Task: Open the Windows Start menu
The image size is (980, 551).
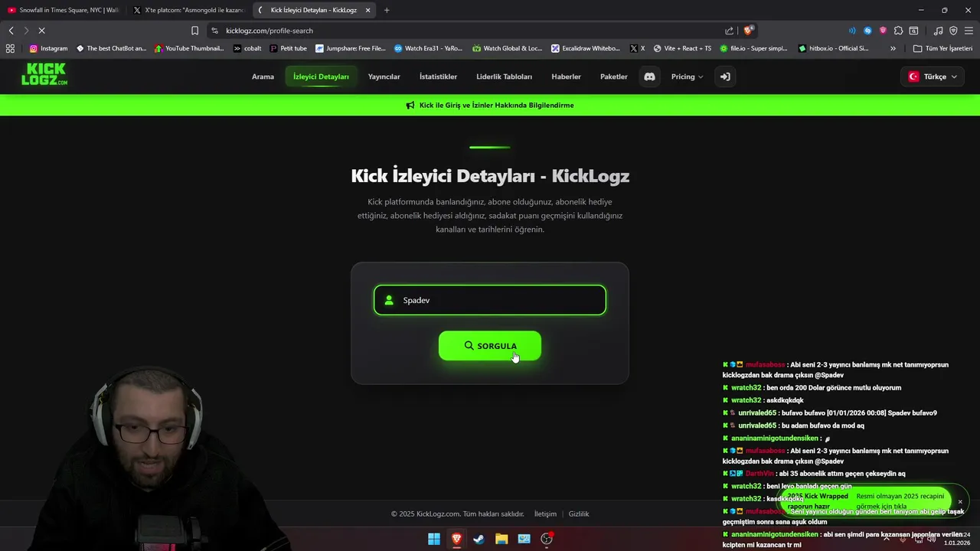Action: pyautogui.click(x=433, y=539)
